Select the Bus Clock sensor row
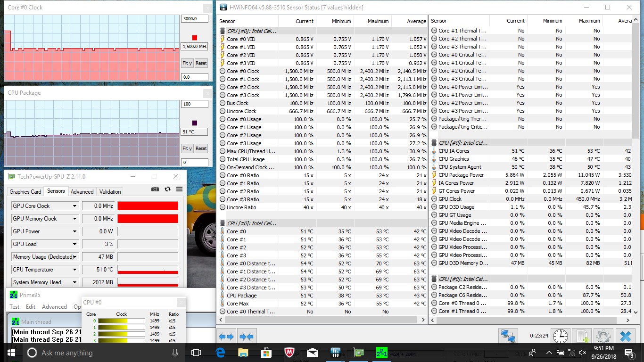The height and width of the screenshot is (362, 644). 323,103
